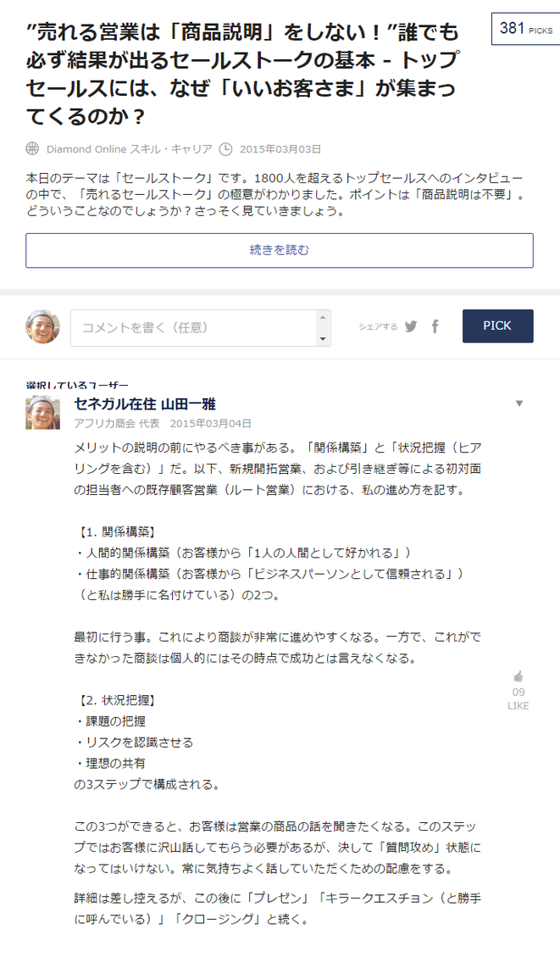Open the 381 PICKS counter
The image size is (560, 957).
tap(526, 28)
